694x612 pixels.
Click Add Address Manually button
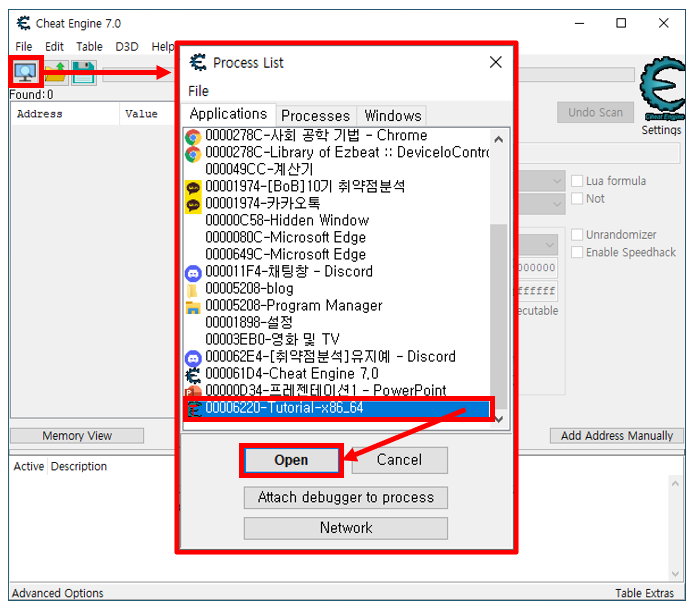point(617,436)
